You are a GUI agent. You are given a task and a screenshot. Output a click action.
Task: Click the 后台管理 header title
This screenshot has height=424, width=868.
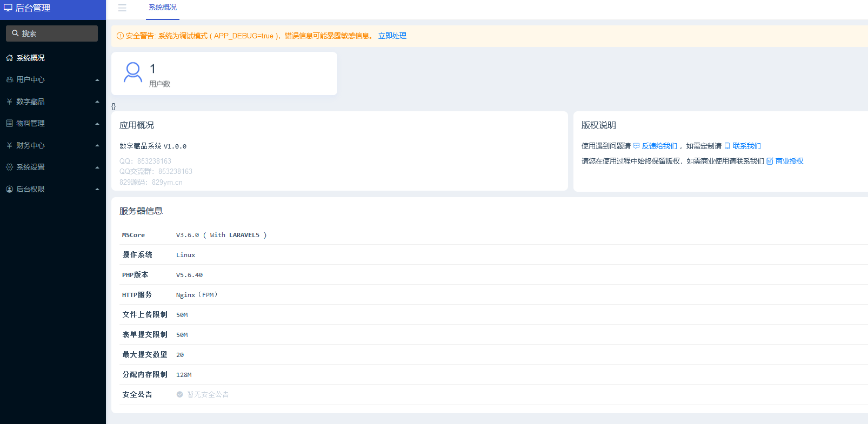pyautogui.click(x=33, y=8)
